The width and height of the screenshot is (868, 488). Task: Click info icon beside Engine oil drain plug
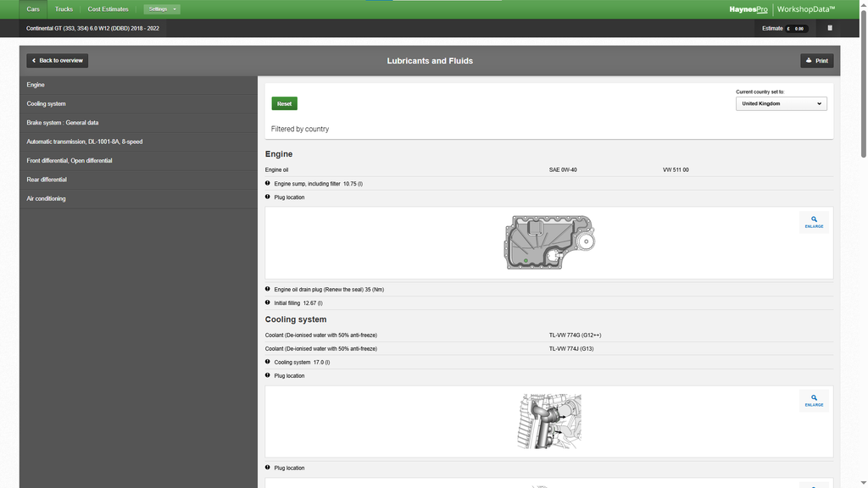tap(267, 289)
